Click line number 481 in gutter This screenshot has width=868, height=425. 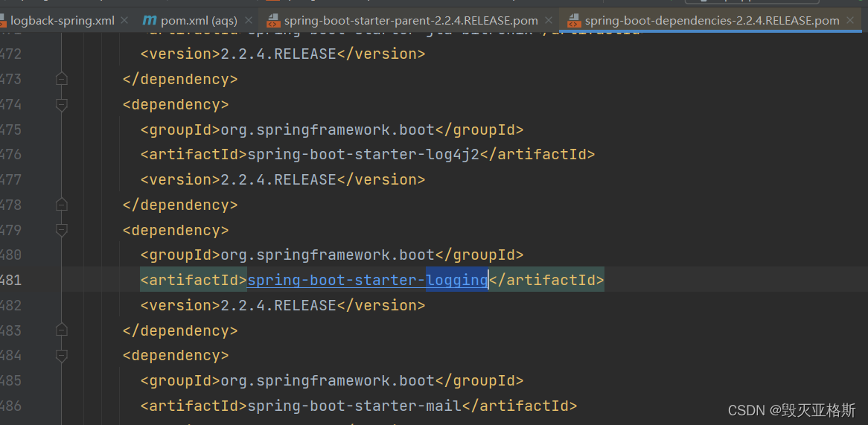(x=11, y=280)
